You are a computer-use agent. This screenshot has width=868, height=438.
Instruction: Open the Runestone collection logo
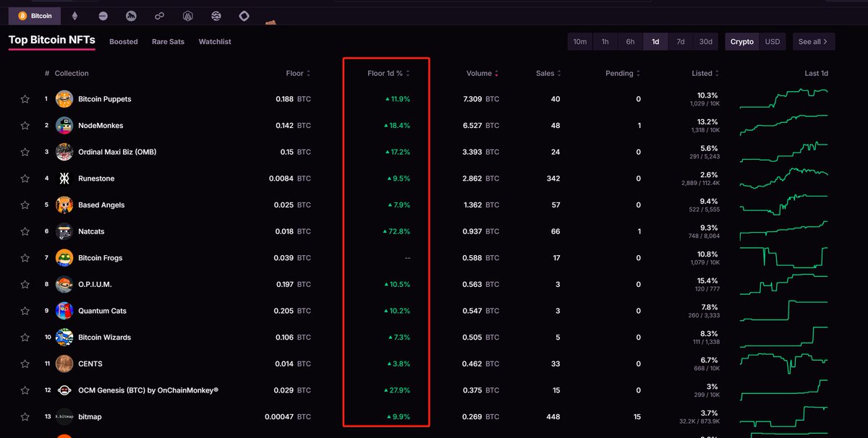coord(64,179)
